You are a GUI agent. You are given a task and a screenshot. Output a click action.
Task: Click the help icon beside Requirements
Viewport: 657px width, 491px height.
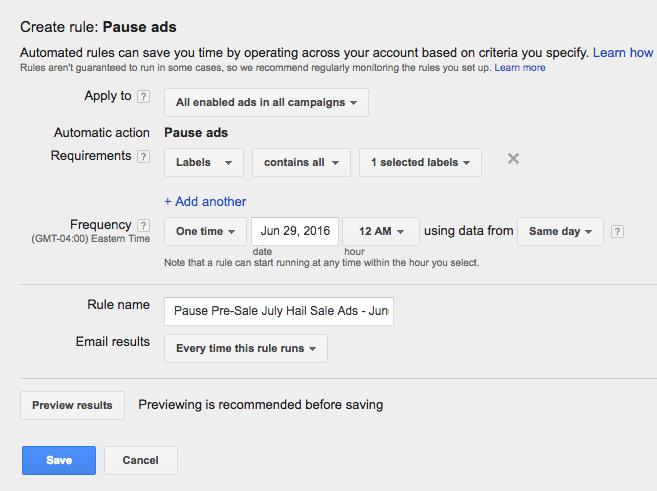coord(143,157)
